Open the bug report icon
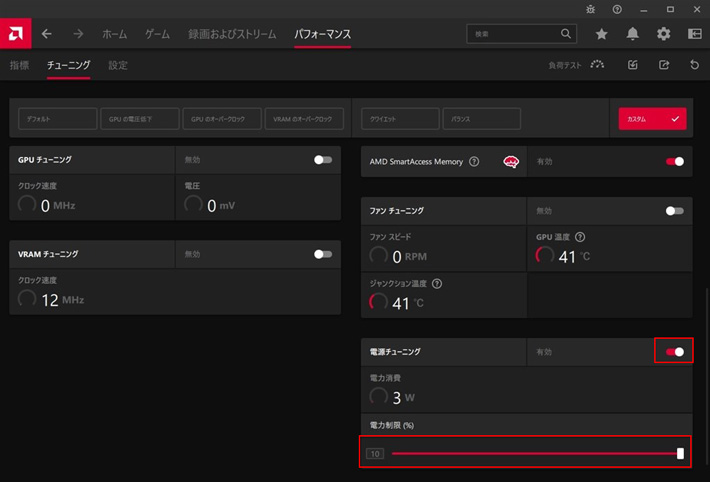This screenshot has height=482, width=710. 590,9
